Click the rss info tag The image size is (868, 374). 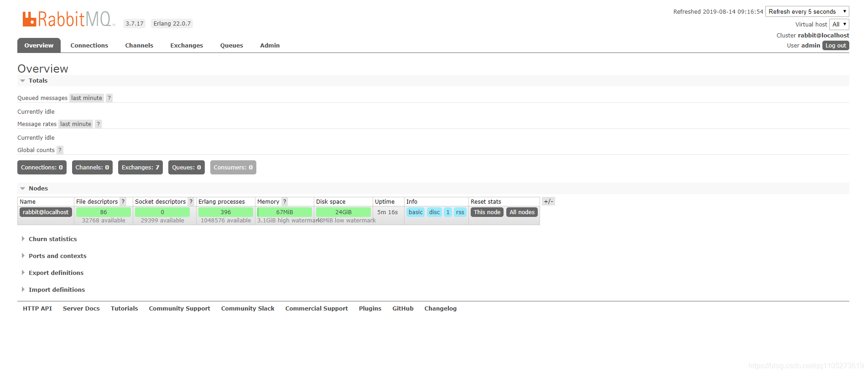[460, 212]
